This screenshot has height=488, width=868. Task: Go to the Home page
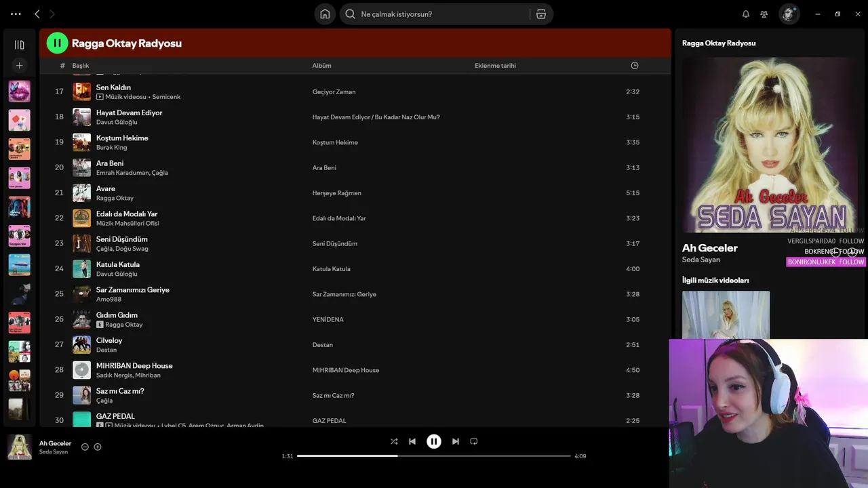point(325,14)
